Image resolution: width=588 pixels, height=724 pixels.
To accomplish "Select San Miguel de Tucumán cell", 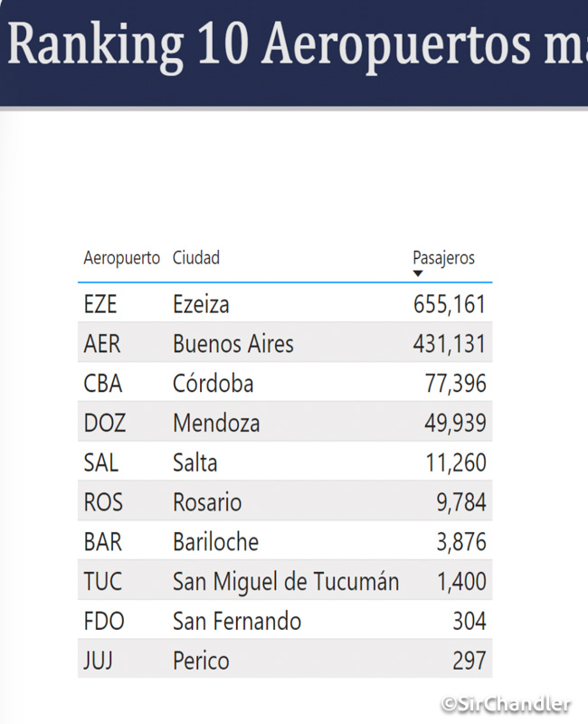I will coord(286,581).
